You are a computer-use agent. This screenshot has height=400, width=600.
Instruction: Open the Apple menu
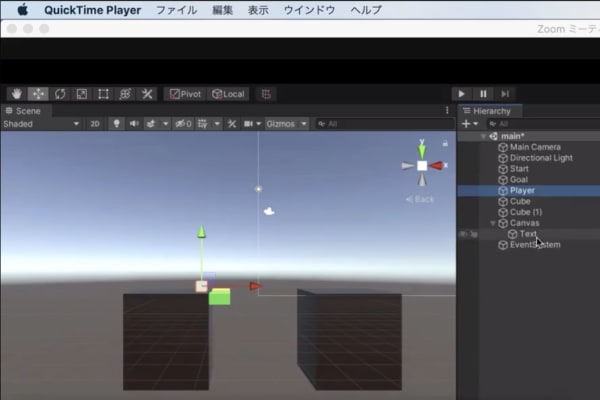point(23,10)
